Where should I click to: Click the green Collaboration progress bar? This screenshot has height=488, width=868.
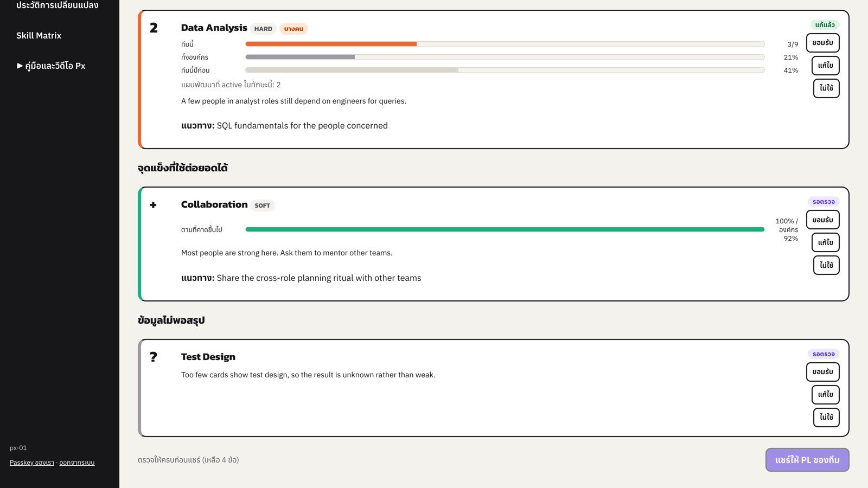tap(505, 229)
